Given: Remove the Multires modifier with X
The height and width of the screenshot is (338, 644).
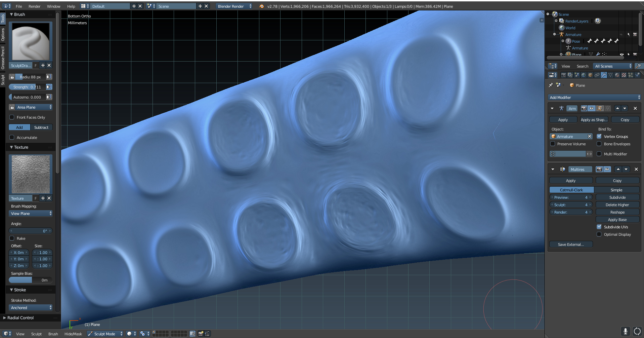Looking at the screenshot, I should 636,169.
